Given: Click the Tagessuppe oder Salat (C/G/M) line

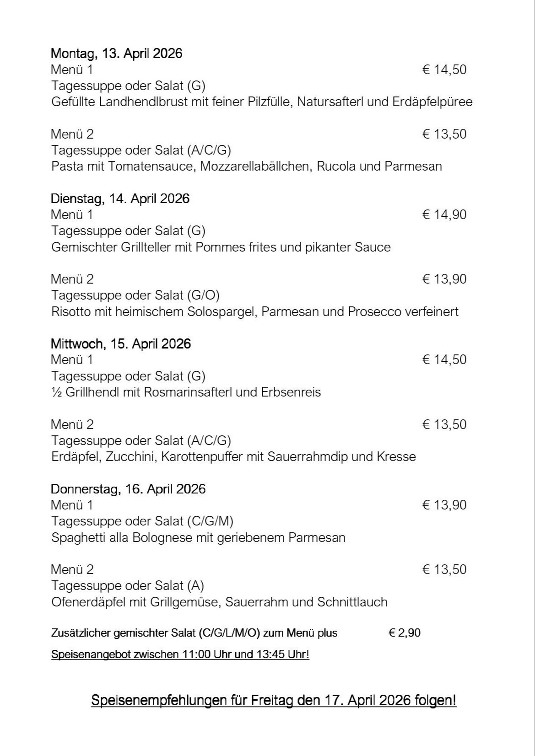Looking at the screenshot, I should [142, 521].
